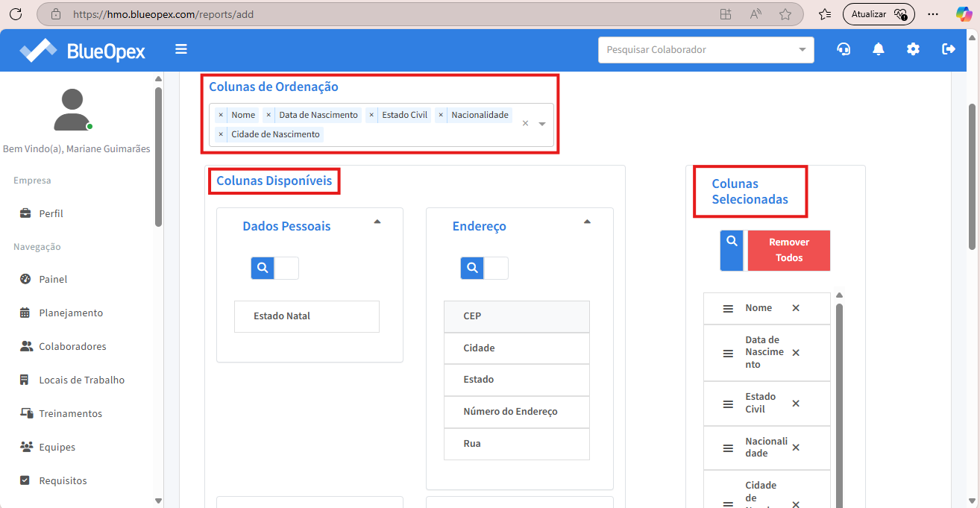Add the Cidade column

(x=517, y=348)
